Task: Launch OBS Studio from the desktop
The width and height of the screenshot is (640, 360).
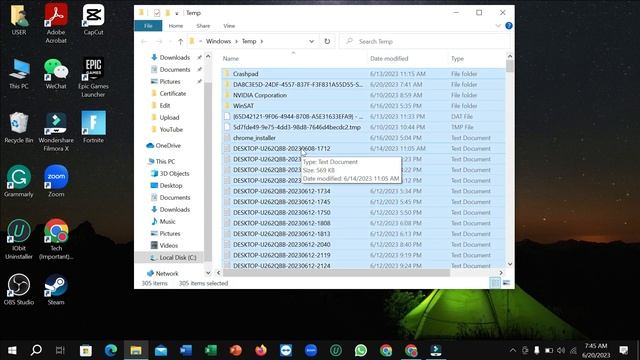Action: 19,290
